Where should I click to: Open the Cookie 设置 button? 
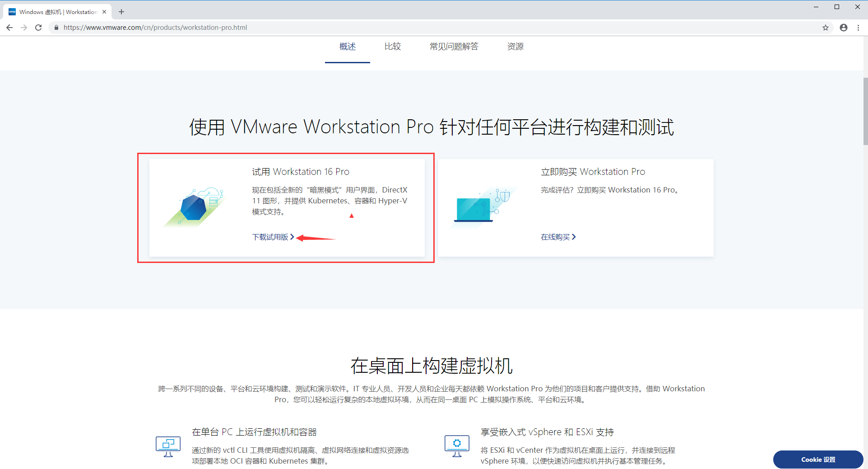point(818,460)
